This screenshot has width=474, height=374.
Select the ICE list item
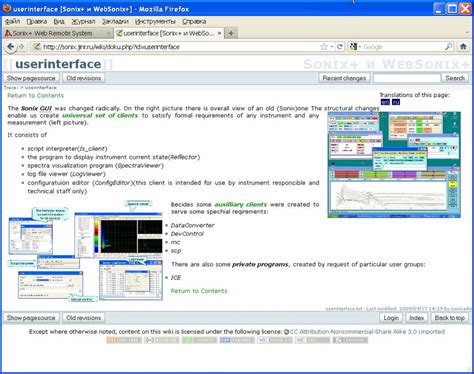coord(176,277)
